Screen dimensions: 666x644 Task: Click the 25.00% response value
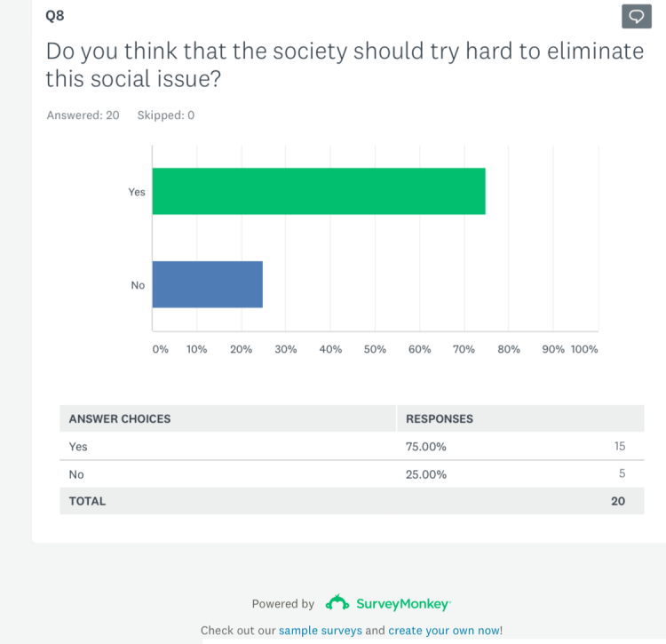tap(426, 474)
